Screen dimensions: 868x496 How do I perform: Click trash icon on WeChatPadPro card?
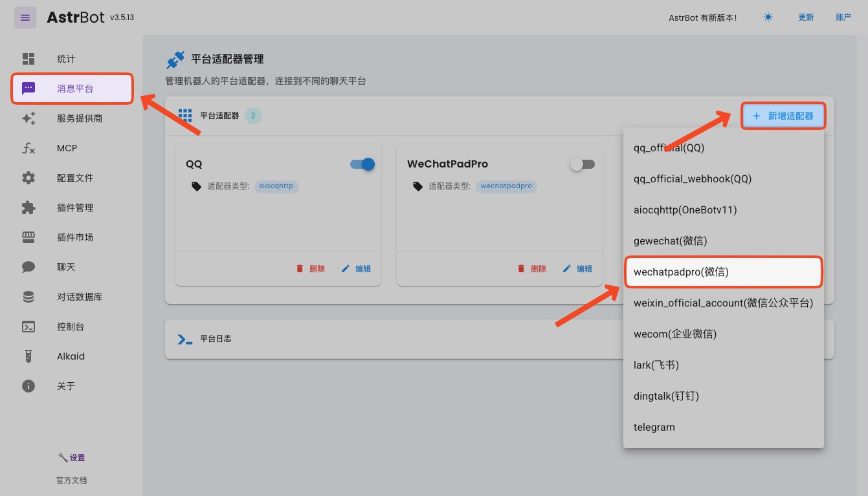pos(521,268)
